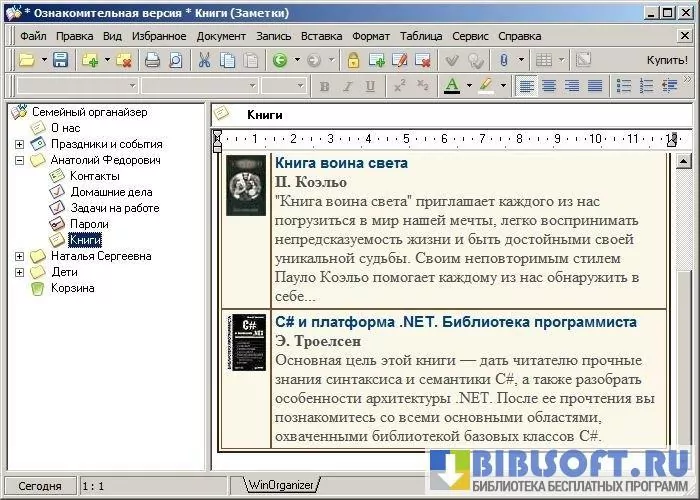
Task: Click the Купить! button
Action: (667, 61)
